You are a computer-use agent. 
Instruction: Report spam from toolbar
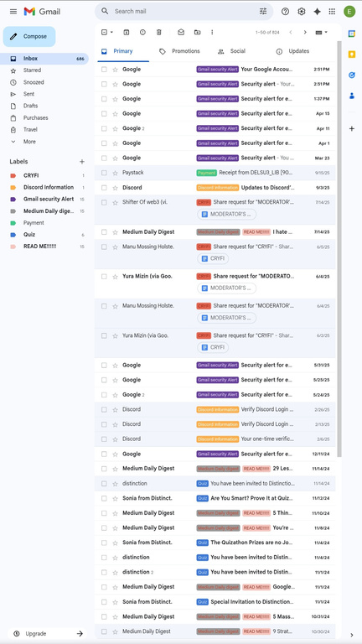142,32
